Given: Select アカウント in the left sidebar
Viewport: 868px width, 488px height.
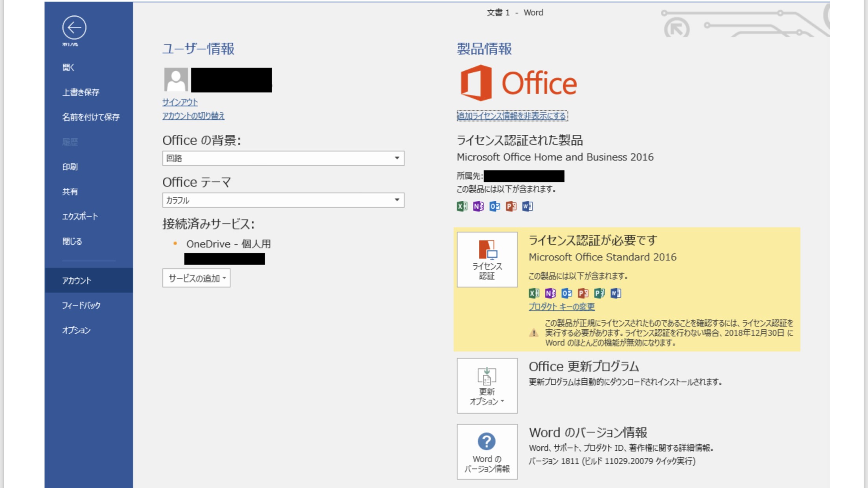Looking at the screenshot, I should coord(77,281).
